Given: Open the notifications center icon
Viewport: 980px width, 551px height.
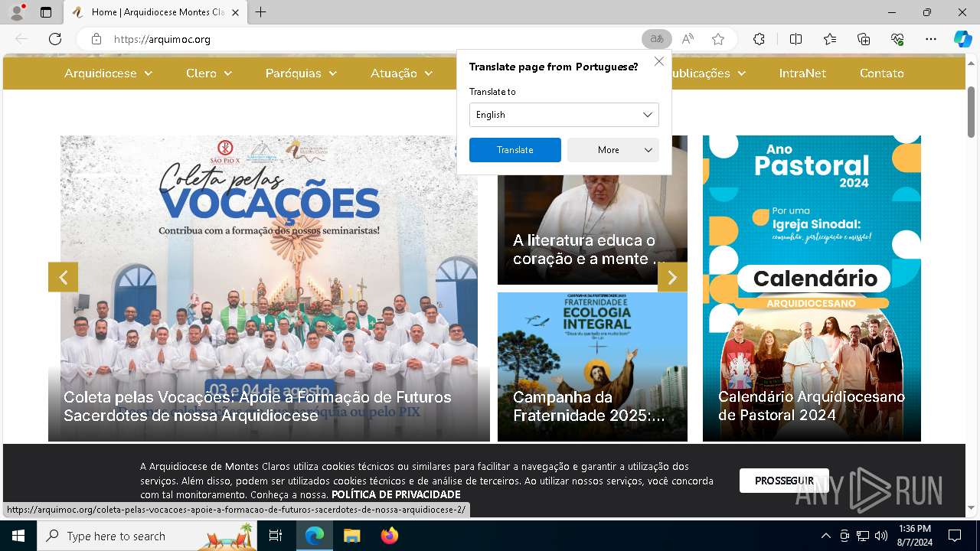Looking at the screenshot, I should click(955, 536).
